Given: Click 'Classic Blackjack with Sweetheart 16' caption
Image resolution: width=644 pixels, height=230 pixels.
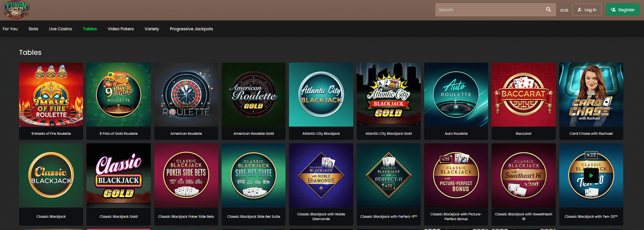Looking at the screenshot, I should [524, 217].
